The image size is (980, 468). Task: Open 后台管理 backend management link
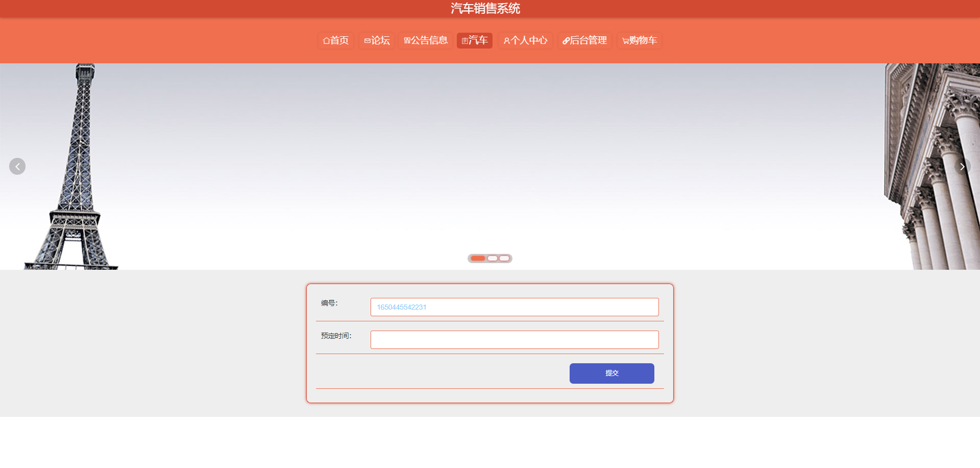coord(585,40)
